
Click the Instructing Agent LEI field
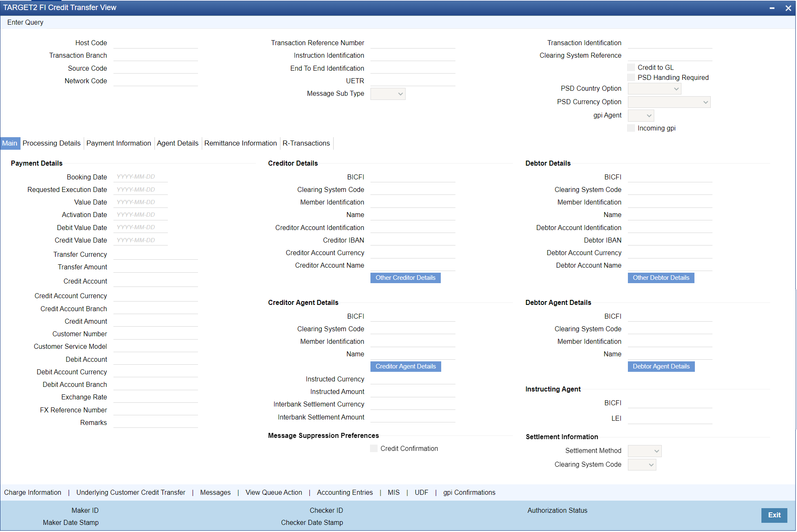coord(670,419)
